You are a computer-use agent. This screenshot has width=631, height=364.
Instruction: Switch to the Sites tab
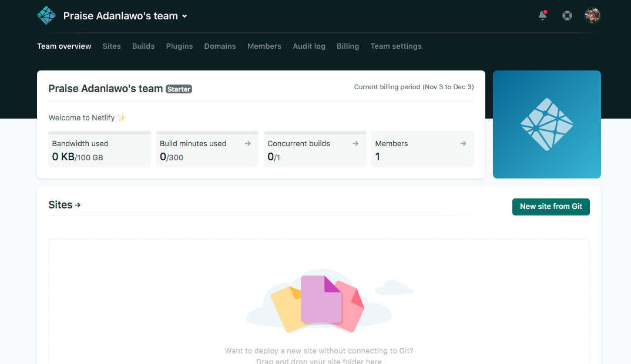112,46
